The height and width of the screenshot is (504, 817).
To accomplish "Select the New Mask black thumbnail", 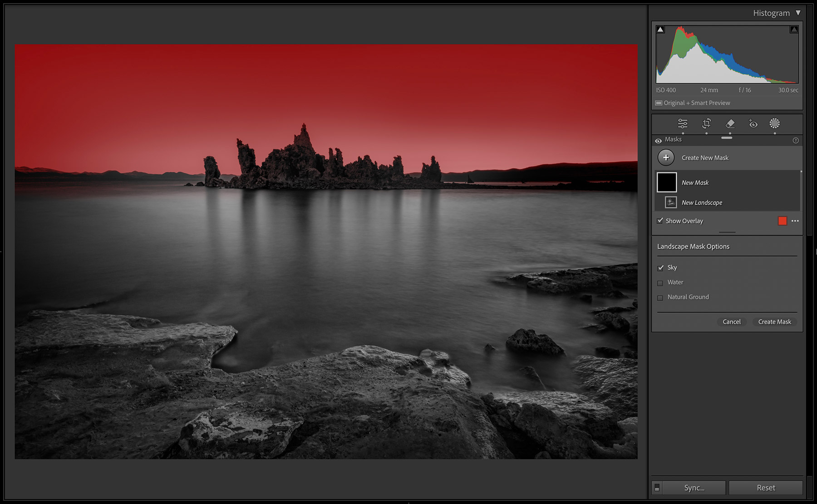I will point(667,182).
